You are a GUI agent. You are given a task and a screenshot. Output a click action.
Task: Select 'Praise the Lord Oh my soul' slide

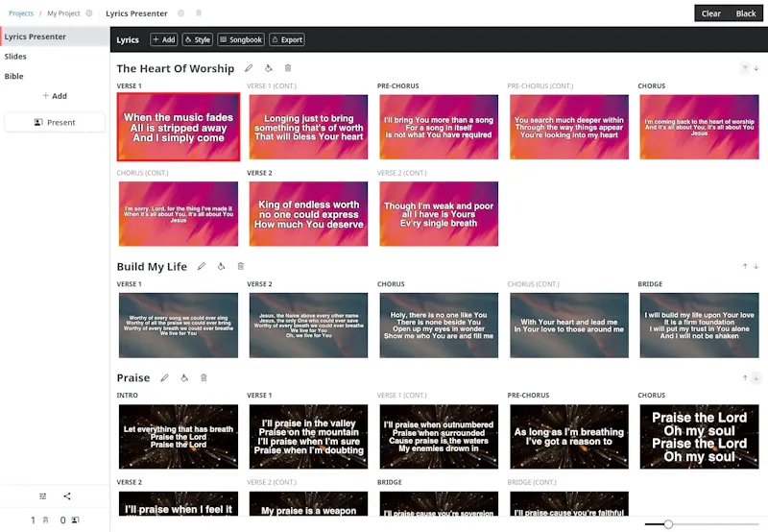pos(700,437)
